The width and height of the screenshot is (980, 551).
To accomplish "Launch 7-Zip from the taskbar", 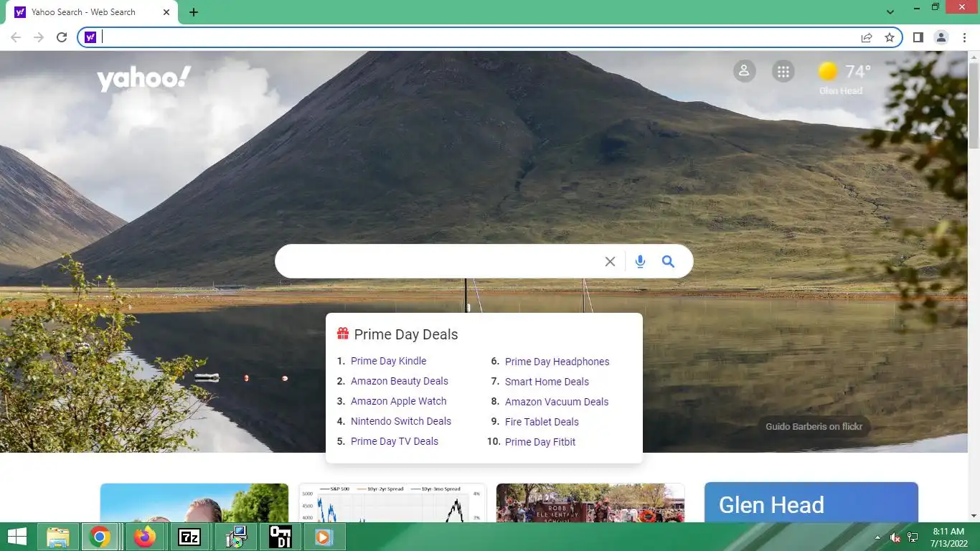I will coord(189,537).
